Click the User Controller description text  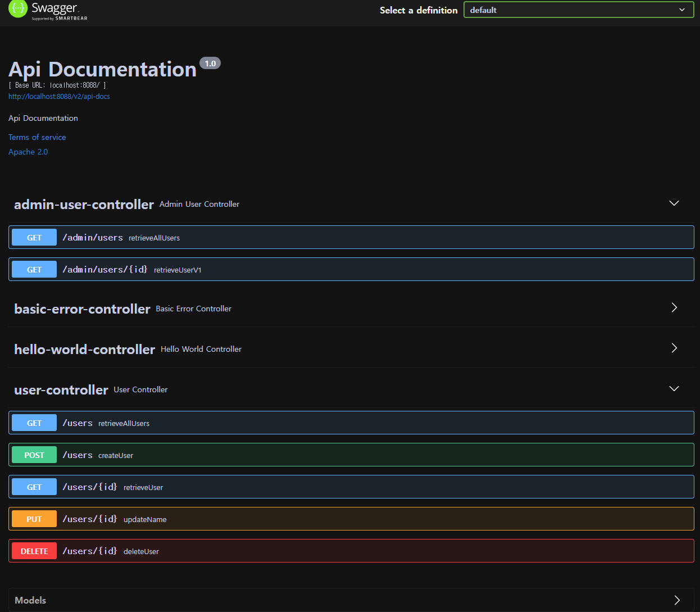140,389
